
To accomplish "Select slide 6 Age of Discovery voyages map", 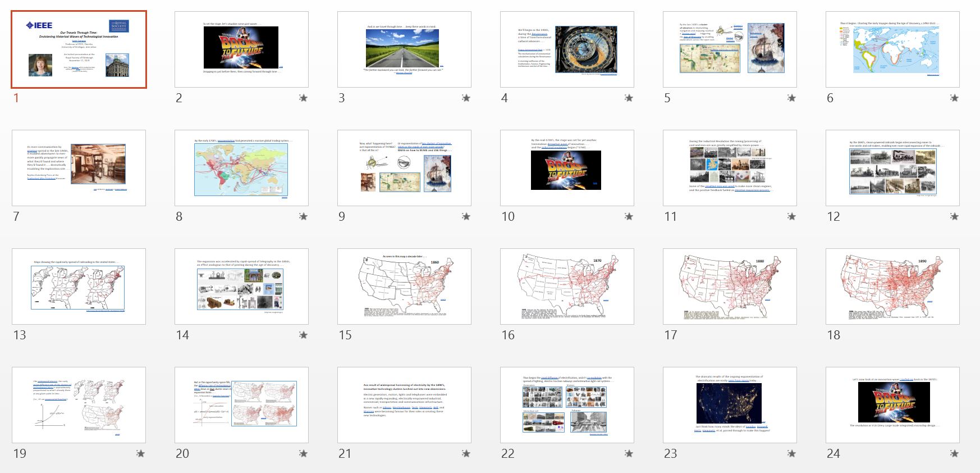I will click(892, 49).
